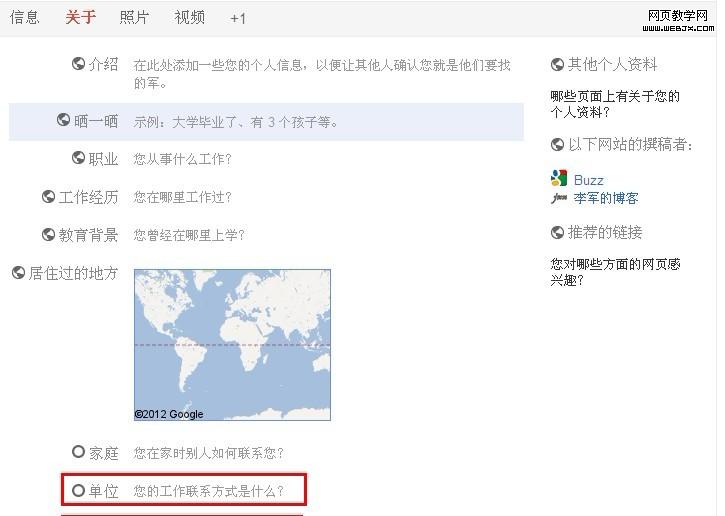
Task: Click the world map thumbnail
Action: (x=232, y=344)
